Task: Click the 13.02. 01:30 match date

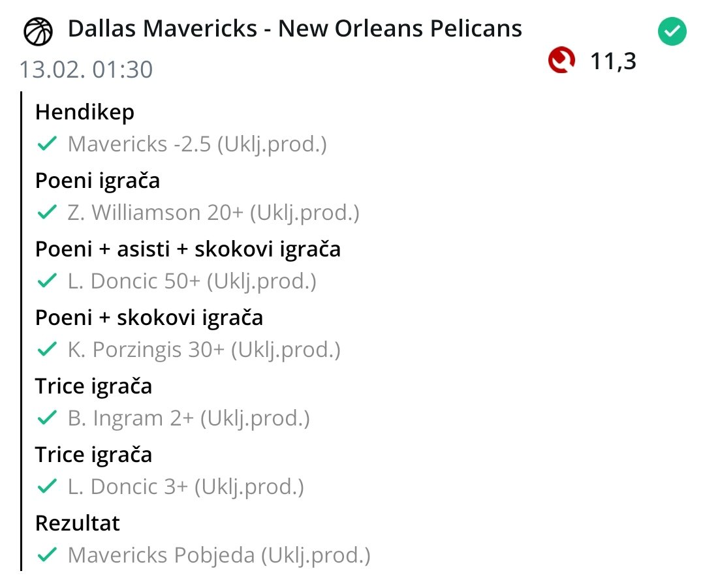Action: click(86, 69)
